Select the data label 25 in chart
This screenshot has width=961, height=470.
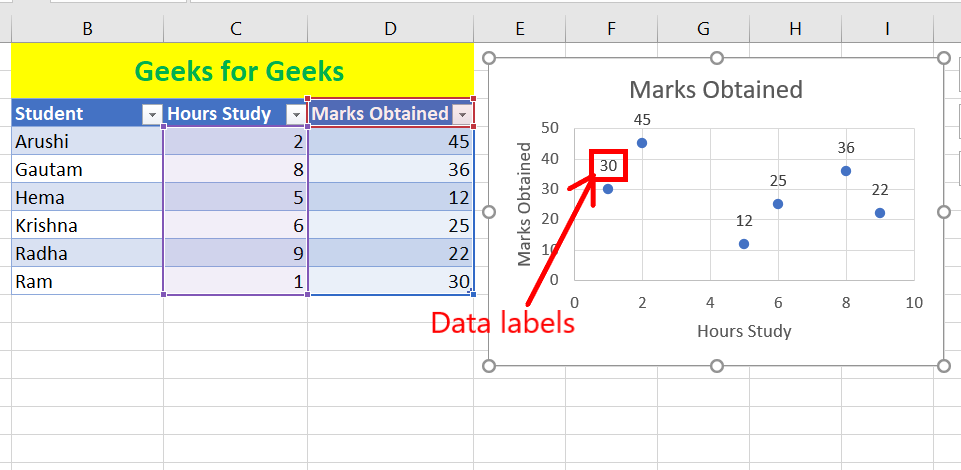(x=778, y=181)
